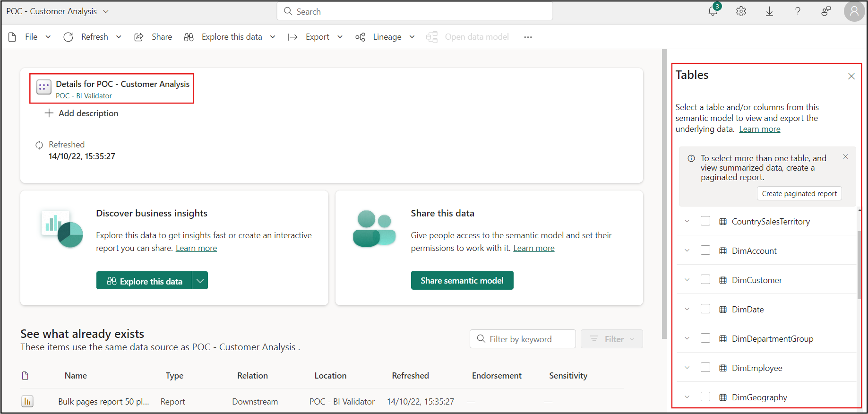The height and width of the screenshot is (414, 868).
Task: Select the DimCustomer table checkbox
Action: (705, 280)
